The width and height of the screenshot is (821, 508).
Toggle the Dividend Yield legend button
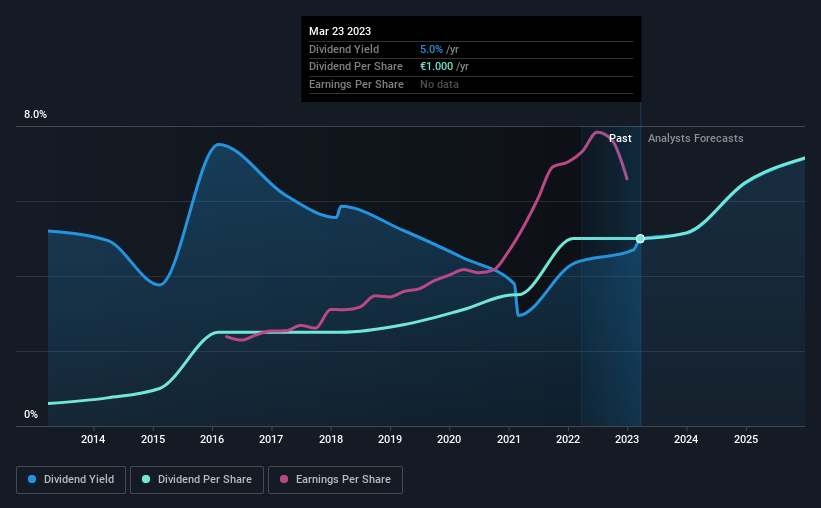(71, 480)
